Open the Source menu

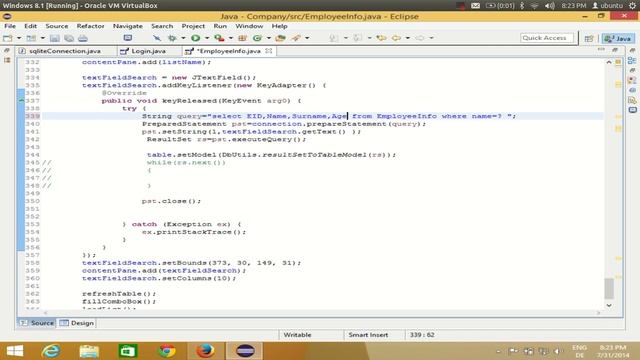(57, 26)
